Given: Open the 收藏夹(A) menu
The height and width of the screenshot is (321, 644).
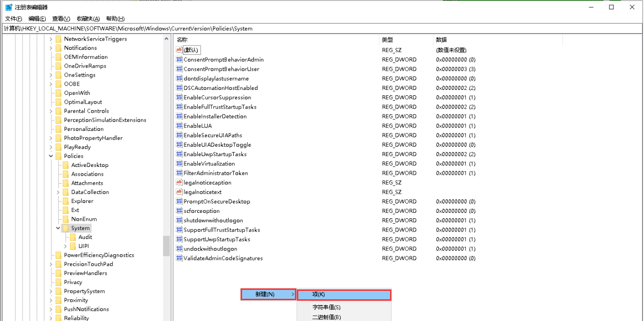Looking at the screenshot, I should pyautogui.click(x=89, y=19).
